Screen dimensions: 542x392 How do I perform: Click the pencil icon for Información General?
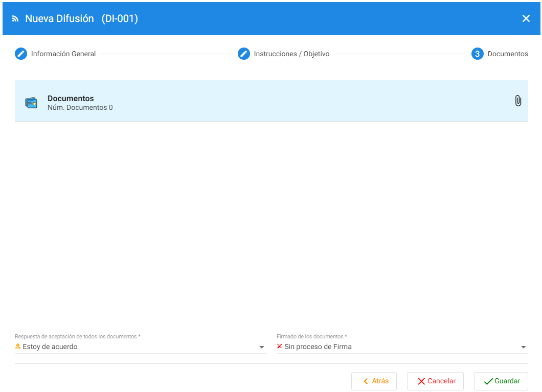coord(21,54)
